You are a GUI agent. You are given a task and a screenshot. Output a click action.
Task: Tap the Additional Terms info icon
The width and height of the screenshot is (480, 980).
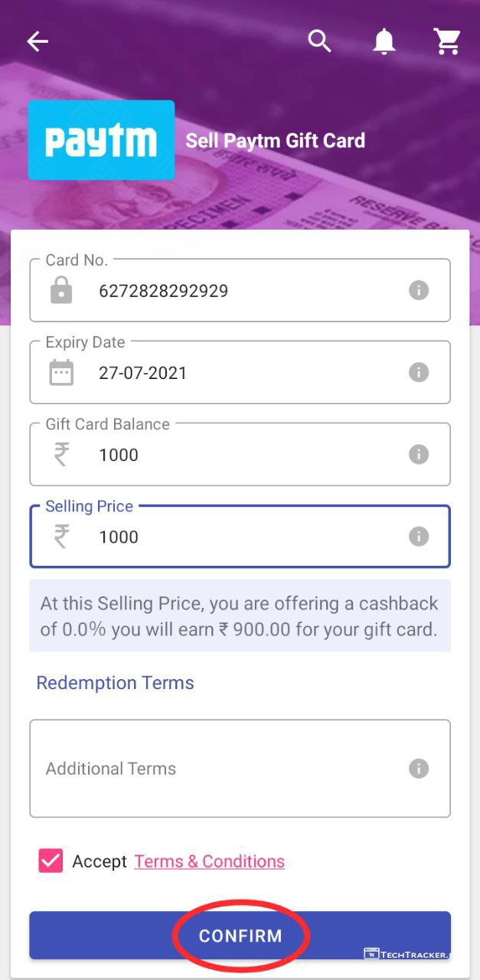click(418, 768)
